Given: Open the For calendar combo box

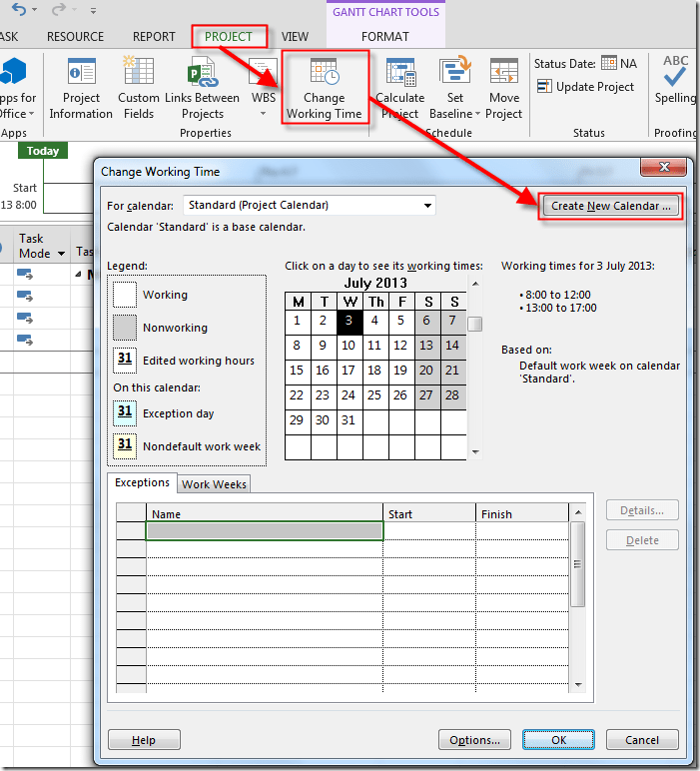Looking at the screenshot, I should 311,206.
